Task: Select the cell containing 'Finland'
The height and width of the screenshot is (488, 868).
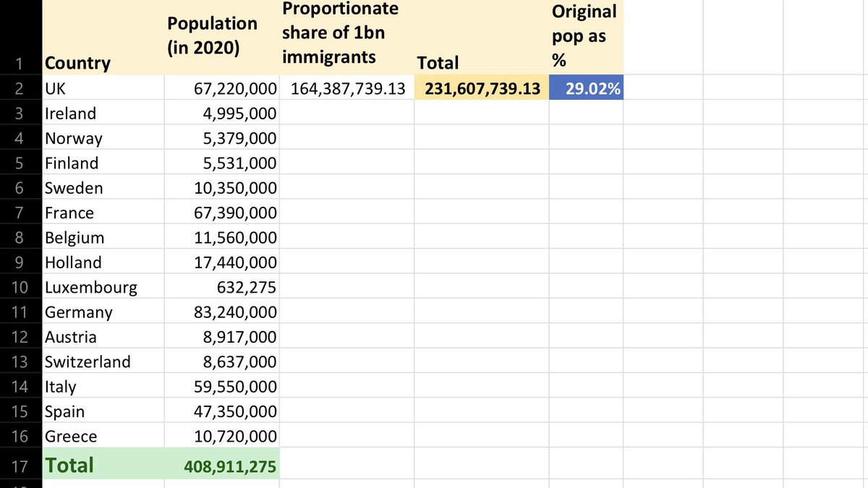Action: coord(103,163)
